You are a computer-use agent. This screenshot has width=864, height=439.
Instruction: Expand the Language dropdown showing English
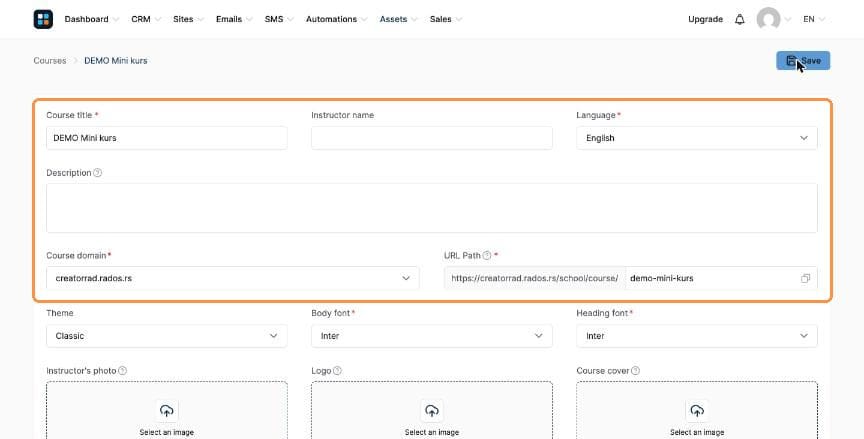click(696, 138)
